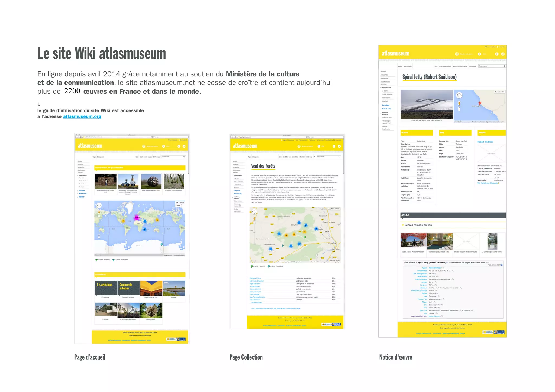
Task: Open Stabile-Mobile Alexander Calder thumbnail
Action: tap(413, 240)
